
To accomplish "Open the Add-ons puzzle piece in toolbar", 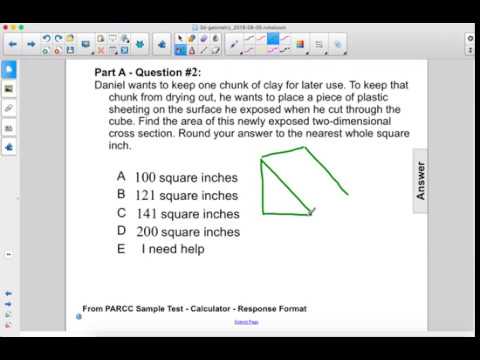I will click(162, 44).
